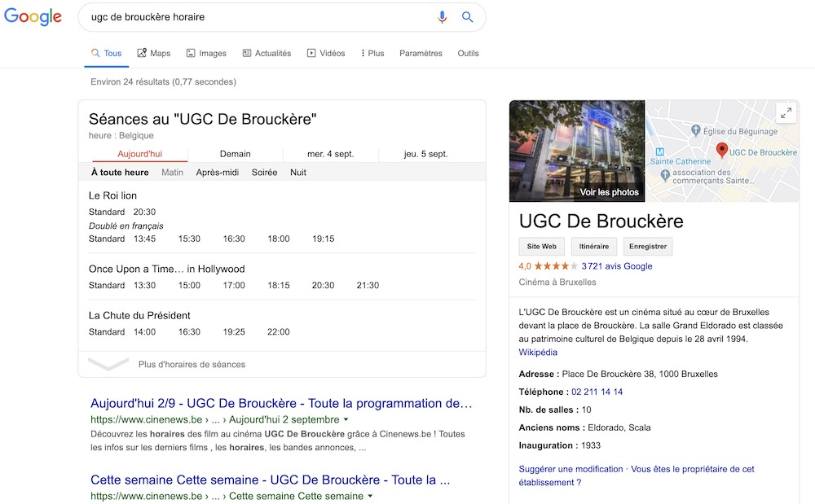Screen dimensions: 815x504
Task: Call phone number 02 211 14 14
Action: click(597, 392)
